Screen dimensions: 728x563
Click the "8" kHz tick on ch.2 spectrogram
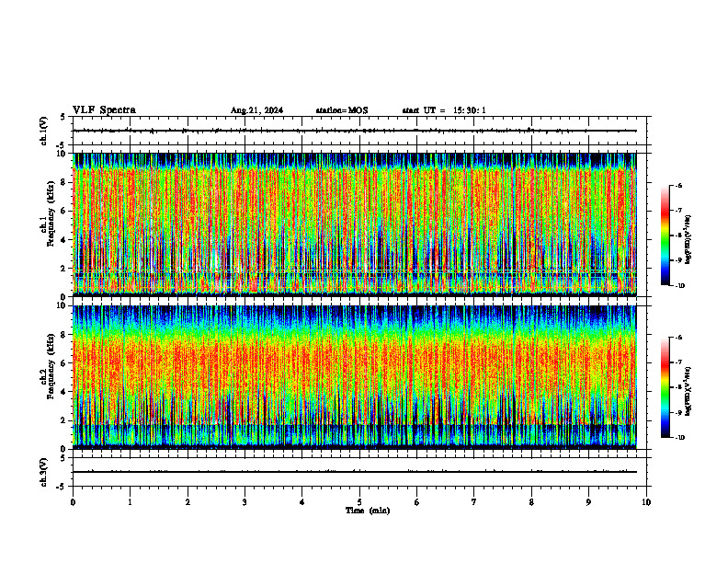point(63,335)
